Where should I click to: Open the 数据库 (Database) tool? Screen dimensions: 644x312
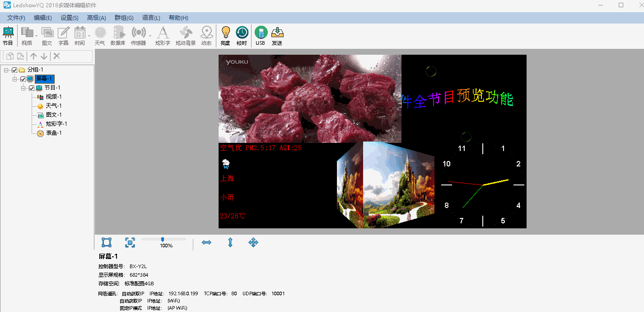coord(118,32)
